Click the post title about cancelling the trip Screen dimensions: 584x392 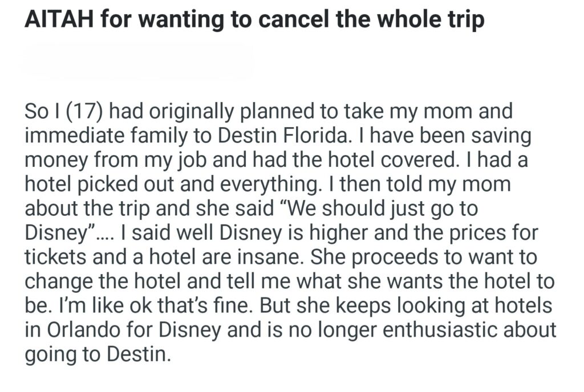point(254,20)
